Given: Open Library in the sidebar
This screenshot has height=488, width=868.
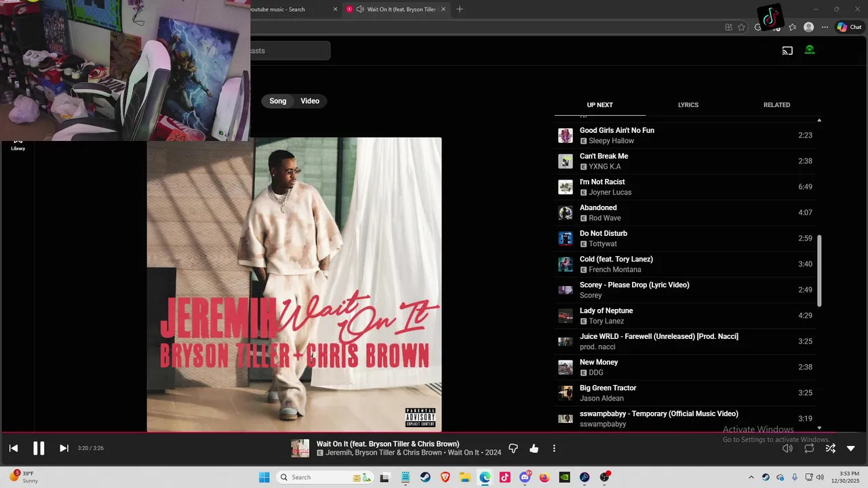Looking at the screenshot, I should 18,145.
